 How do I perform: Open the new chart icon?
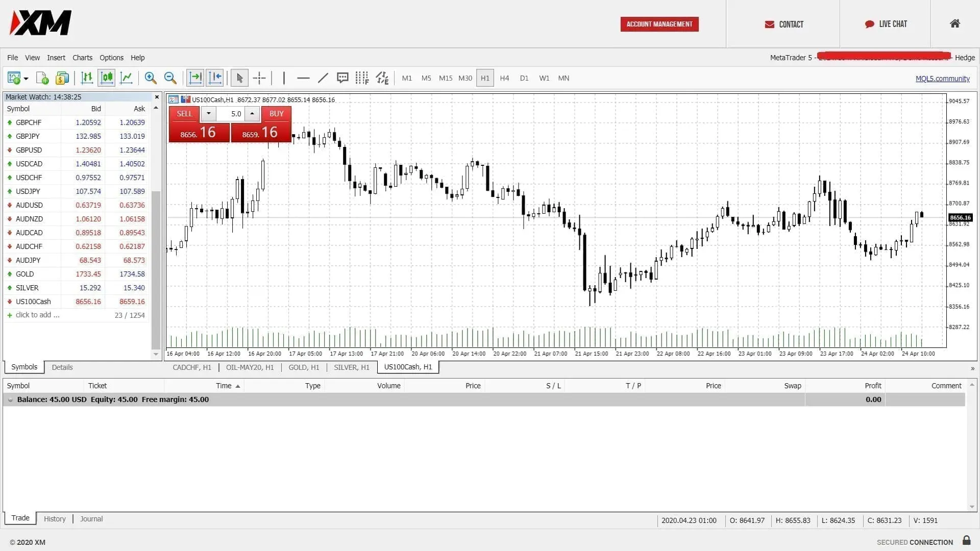pyautogui.click(x=14, y=78)
